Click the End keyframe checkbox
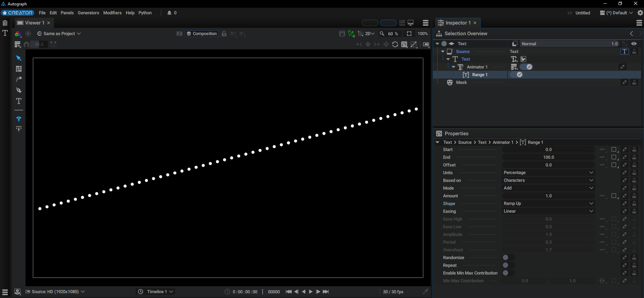Image resolution: width=644 pixels, height=298 pixels. [x=614, y=157]
